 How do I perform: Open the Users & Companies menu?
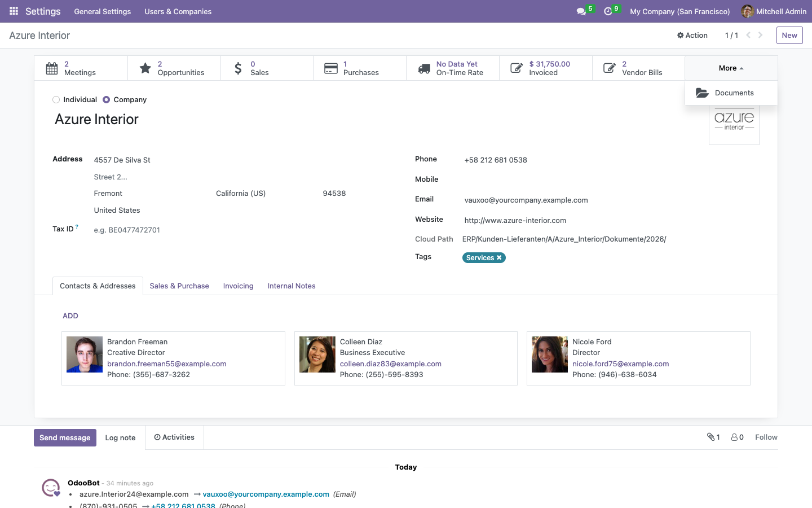pyautogui.click(x=178, y=11)
